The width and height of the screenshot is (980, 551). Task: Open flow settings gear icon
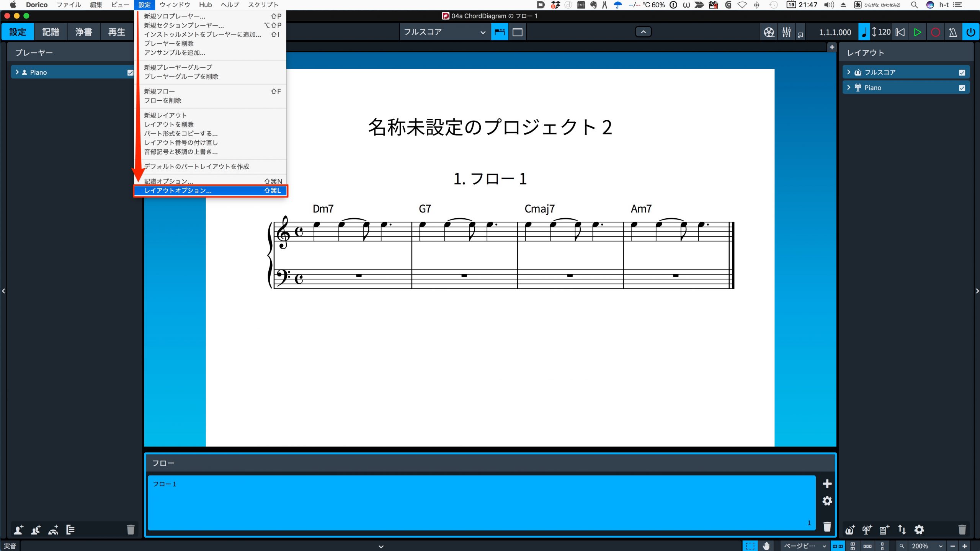click(827, 501)
